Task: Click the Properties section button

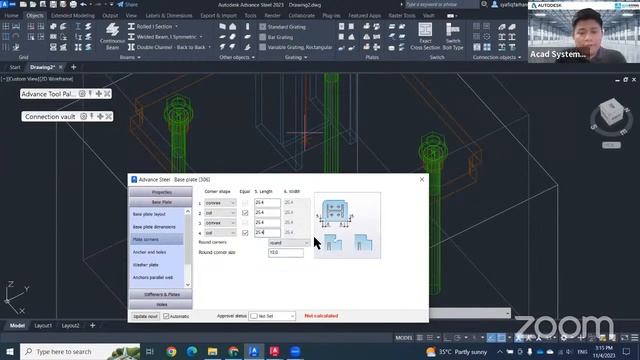Action: pyautogui.click(x=161, y=192)
